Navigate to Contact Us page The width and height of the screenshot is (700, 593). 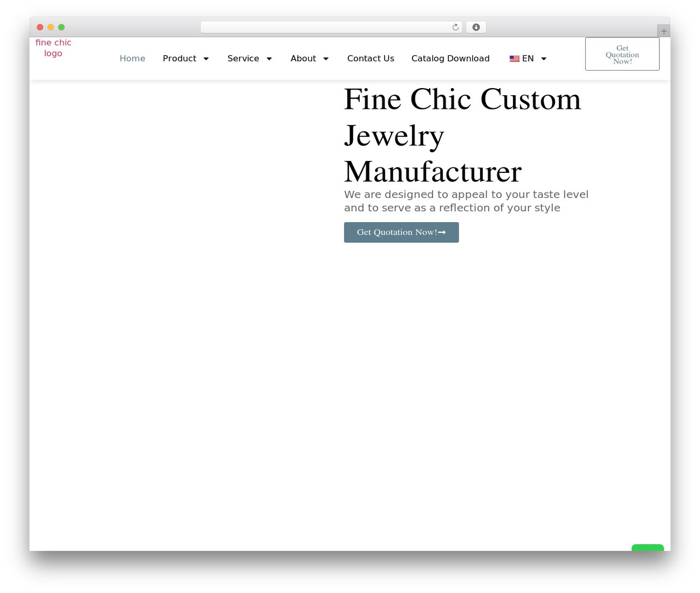click(x=371, y=59)
